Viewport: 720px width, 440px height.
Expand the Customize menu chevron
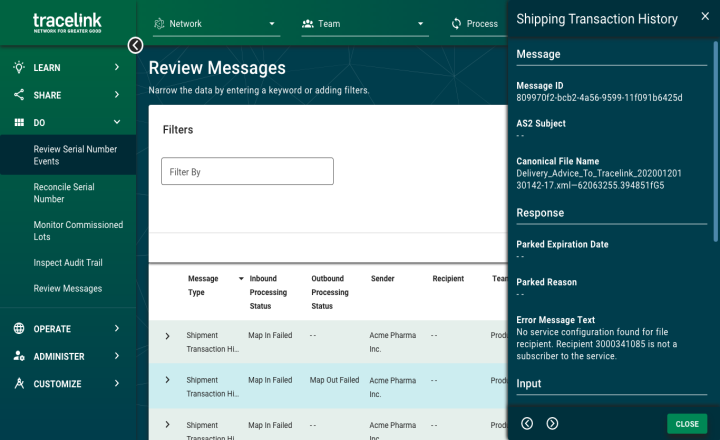tap(117, 383)
